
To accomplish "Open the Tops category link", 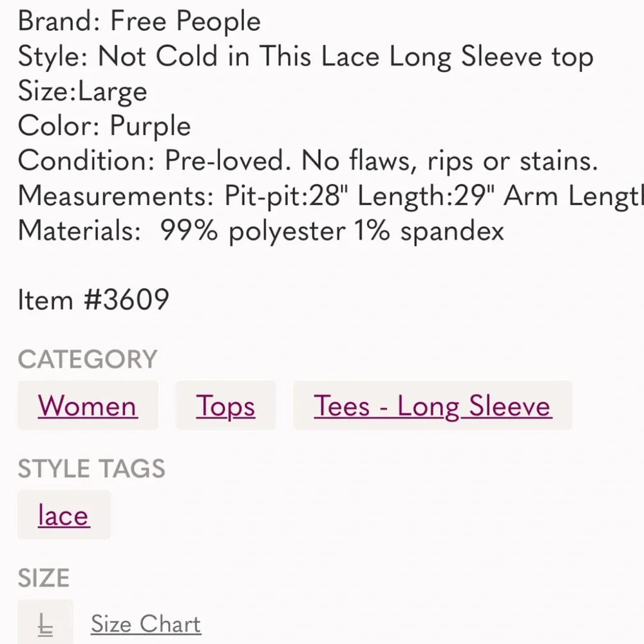I will [225, 406].
